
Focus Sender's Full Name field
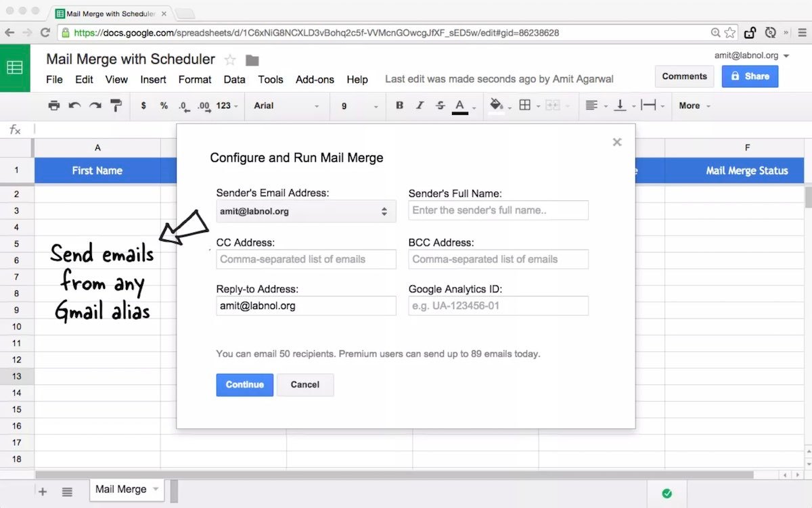click(x=499, y=210)
